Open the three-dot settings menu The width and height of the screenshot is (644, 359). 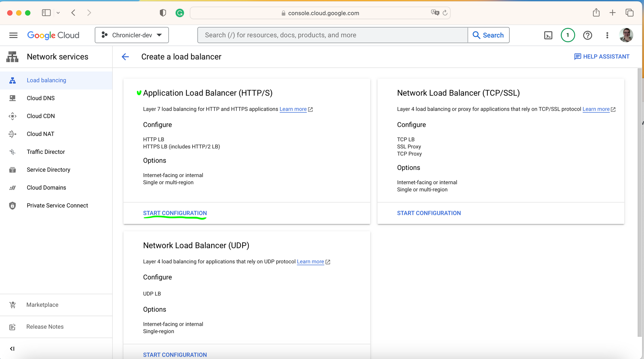[607, 35]
